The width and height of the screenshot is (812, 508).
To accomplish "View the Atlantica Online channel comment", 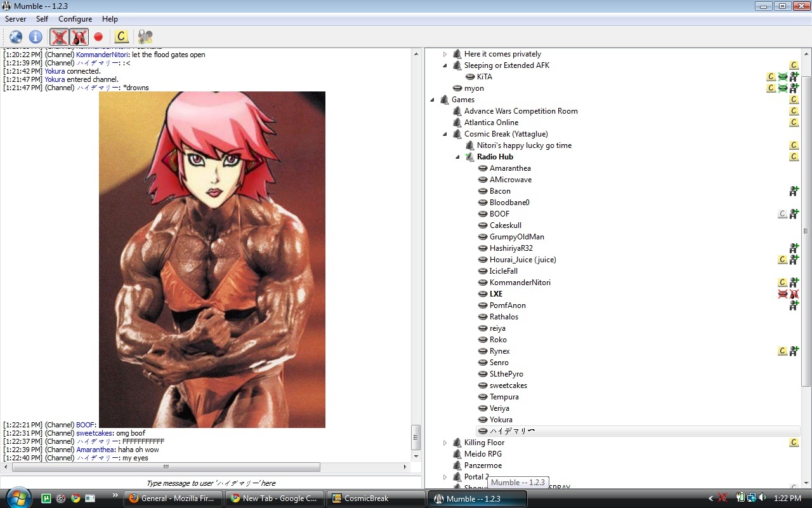I will pyautogui.click(x=794, y=123).
